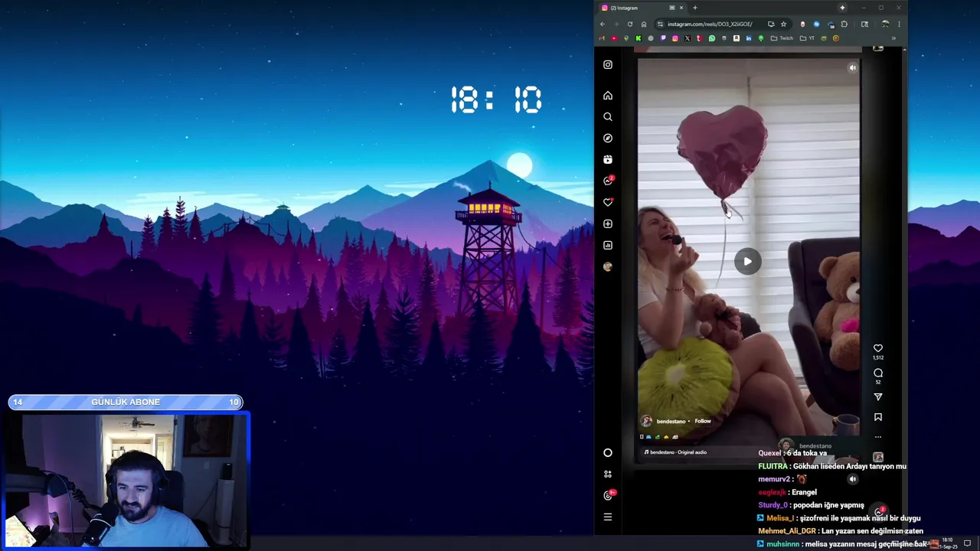980x551 pixels.
Task: Open a new browser tab
Action: 695,8
